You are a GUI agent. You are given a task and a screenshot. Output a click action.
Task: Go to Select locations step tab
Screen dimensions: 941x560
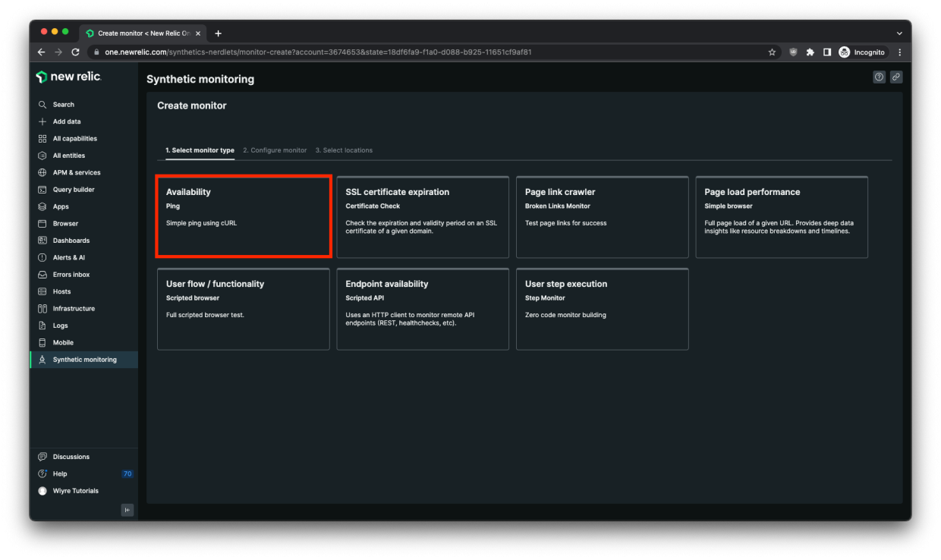(344, 150)
